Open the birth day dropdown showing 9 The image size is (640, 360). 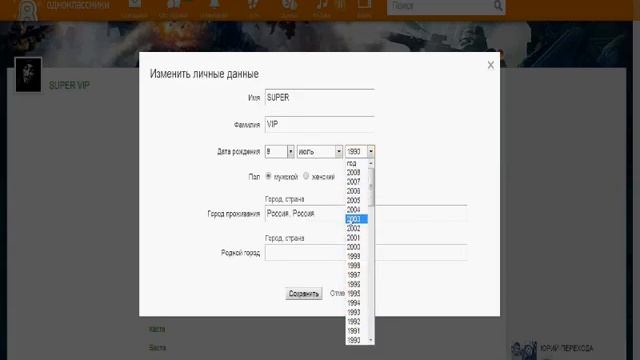point(280,152)
